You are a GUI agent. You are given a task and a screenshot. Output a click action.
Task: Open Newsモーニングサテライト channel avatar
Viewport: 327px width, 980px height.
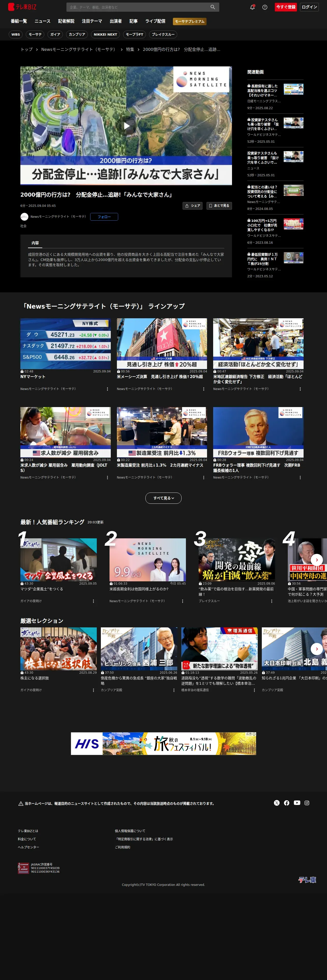tap(24, 217)
